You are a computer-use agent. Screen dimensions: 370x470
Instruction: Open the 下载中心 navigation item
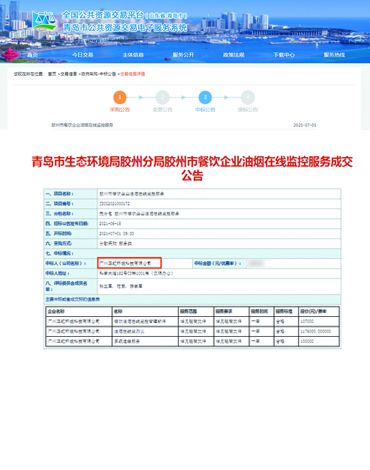tap(284, 55)
